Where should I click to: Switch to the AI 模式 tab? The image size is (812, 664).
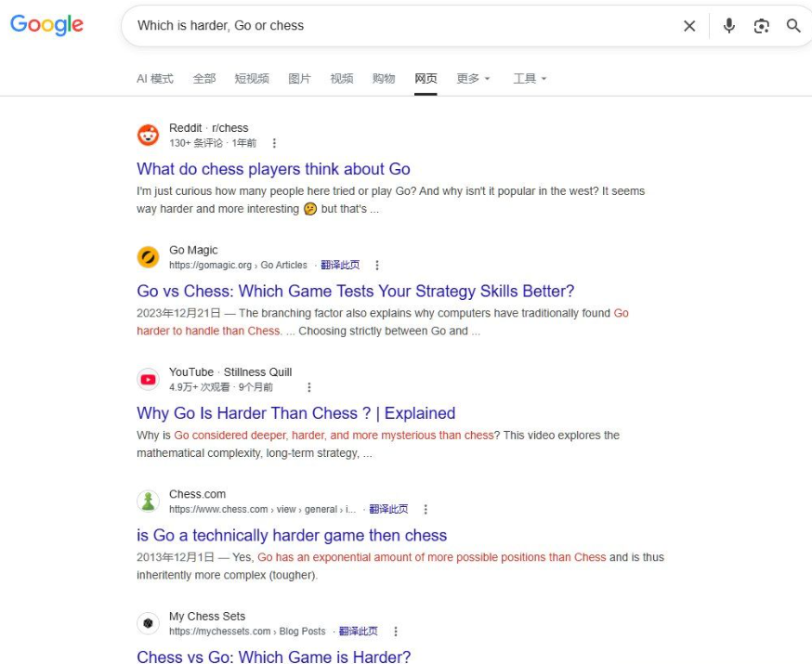(155, 79)
